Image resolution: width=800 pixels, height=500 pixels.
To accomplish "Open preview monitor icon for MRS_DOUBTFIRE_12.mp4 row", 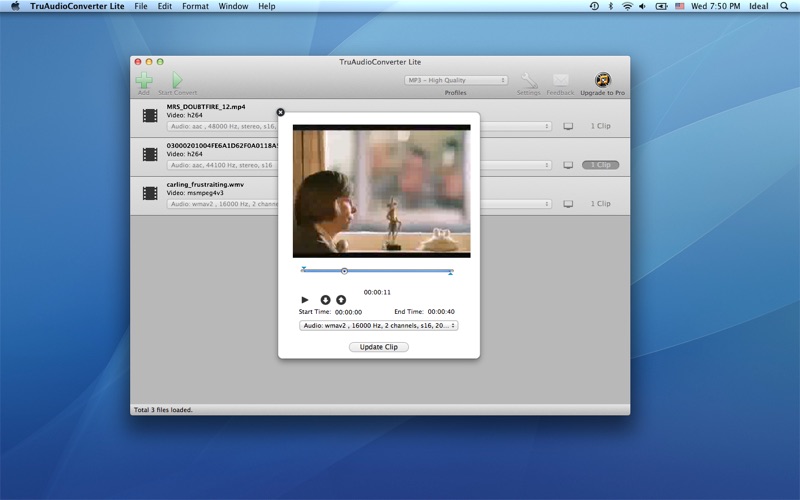I will click(x=568, y=126).
